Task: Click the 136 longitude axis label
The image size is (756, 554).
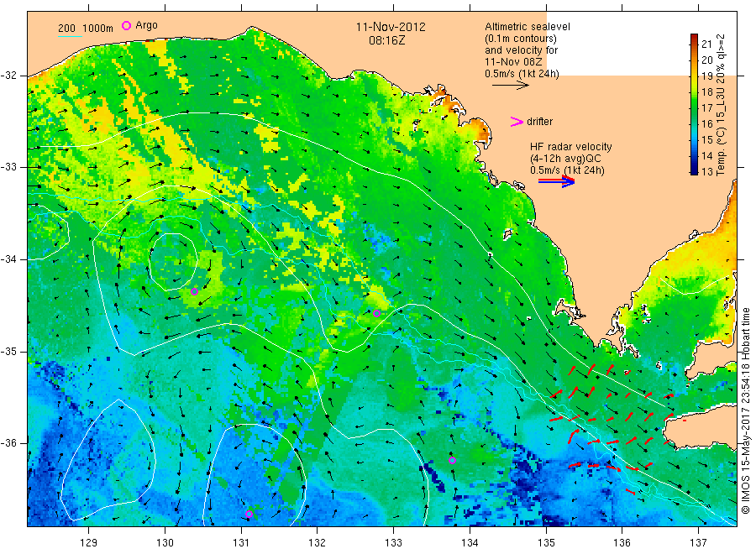Action: click(x=622, y=543)
